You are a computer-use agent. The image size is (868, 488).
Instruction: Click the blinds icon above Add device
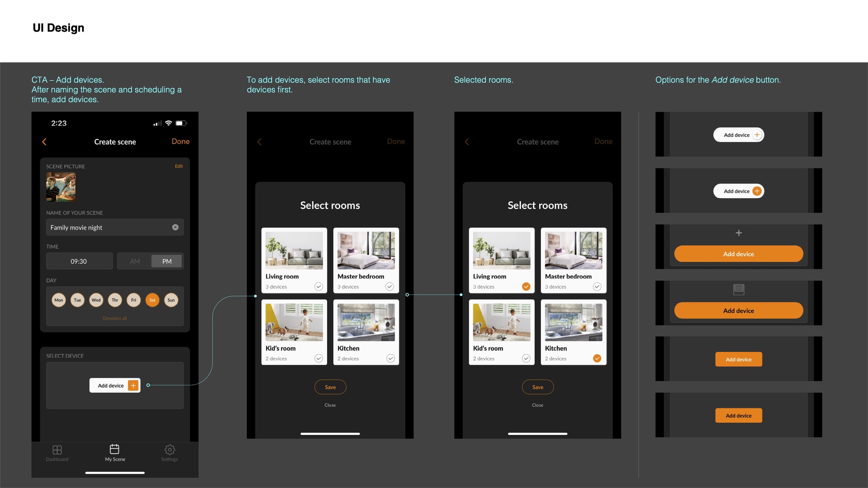(x=738, y=289)
